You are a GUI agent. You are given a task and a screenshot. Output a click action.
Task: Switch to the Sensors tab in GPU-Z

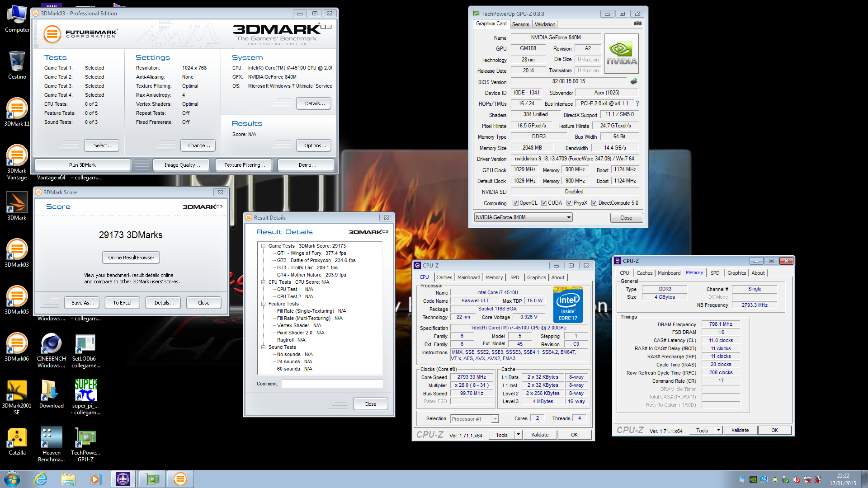(520, 24)
